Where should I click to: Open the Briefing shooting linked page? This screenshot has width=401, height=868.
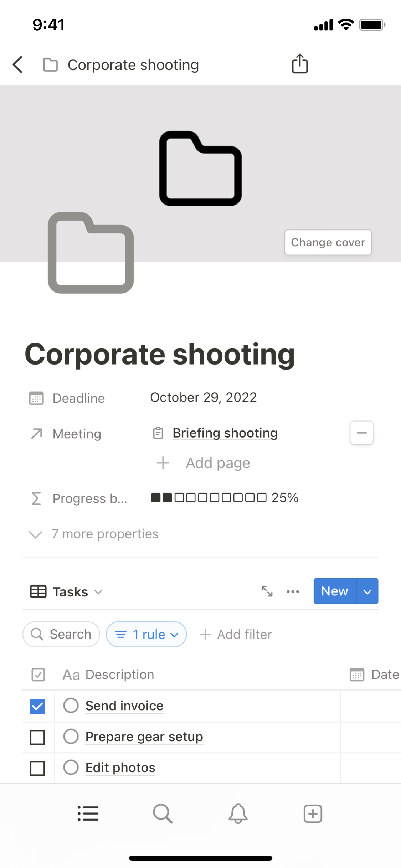tap(225, 433)
